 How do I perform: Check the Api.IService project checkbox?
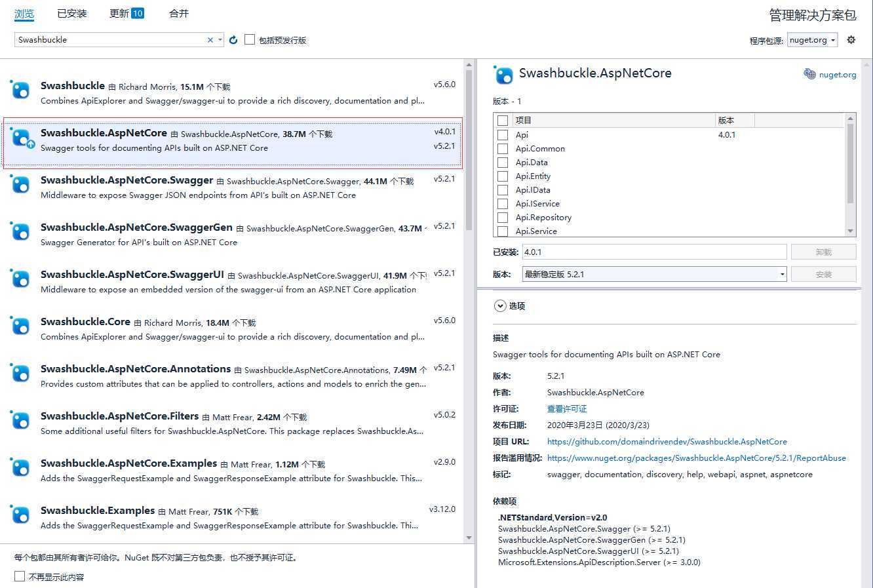click(503, 203)
